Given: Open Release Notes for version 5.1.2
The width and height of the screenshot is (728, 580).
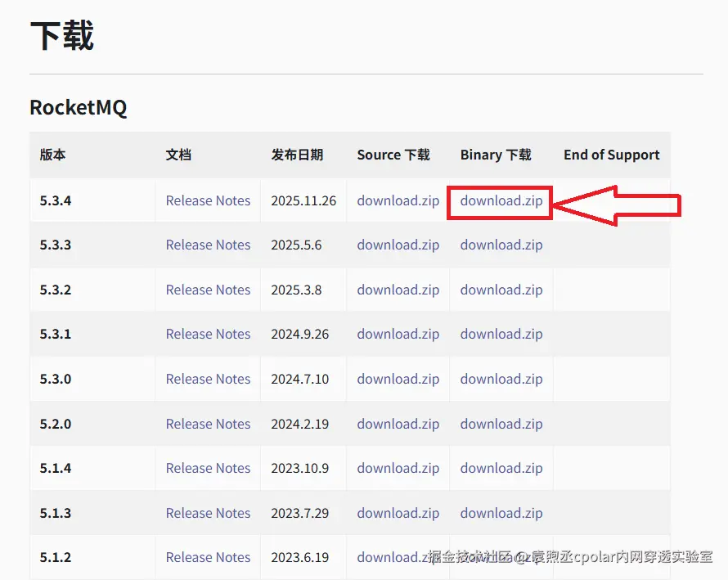Looking at the screenshot, I should [x=208, y=557].
